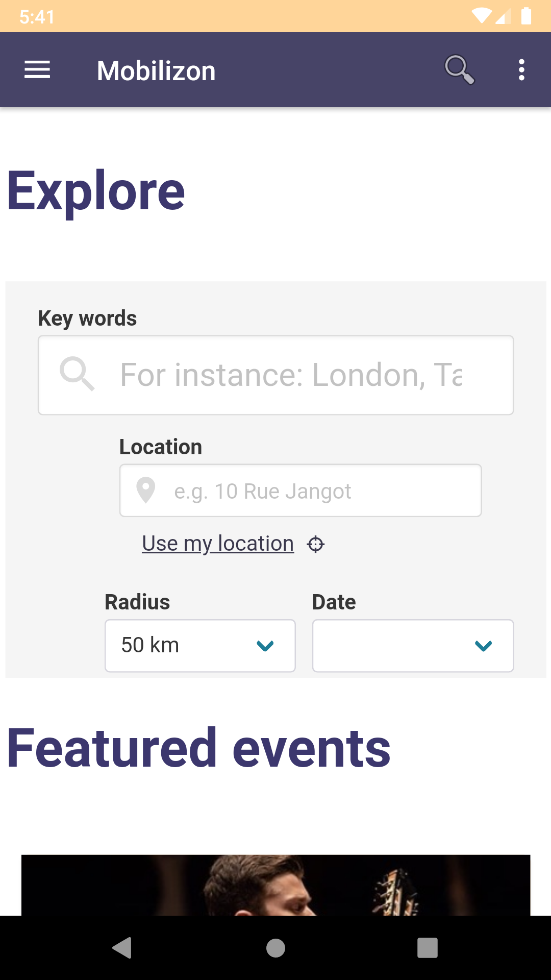
Task: Click the Explore page heading
Action: pos(96,191)
